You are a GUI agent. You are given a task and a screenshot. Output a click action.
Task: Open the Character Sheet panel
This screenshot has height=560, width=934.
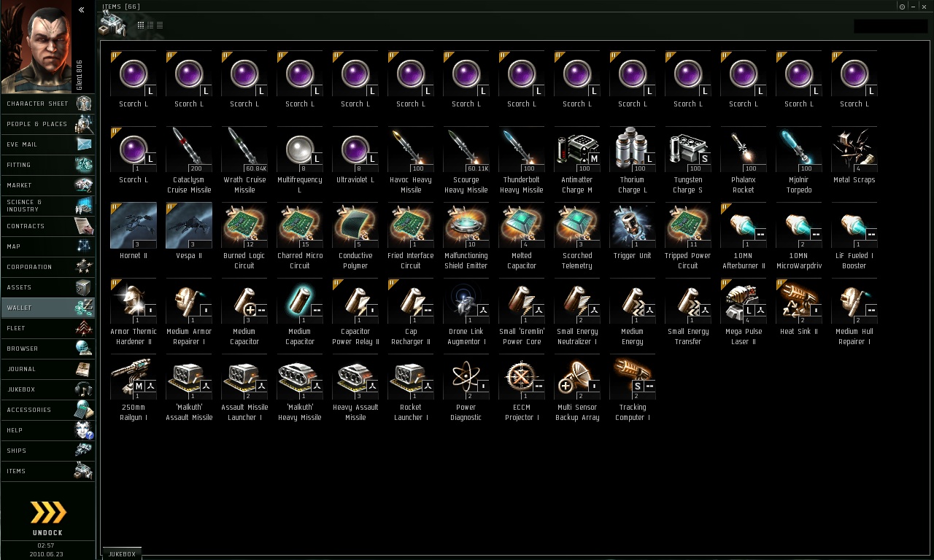[x=47, y=104]
